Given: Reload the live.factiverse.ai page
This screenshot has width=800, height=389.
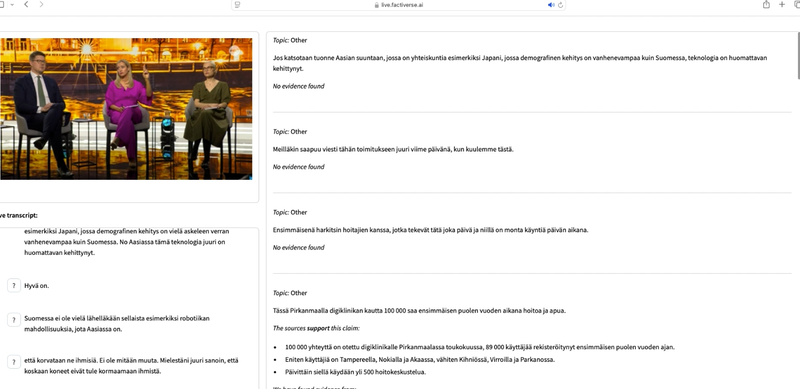Looking at the screenshot, I should pyautogui.click(x=560, y=5).
